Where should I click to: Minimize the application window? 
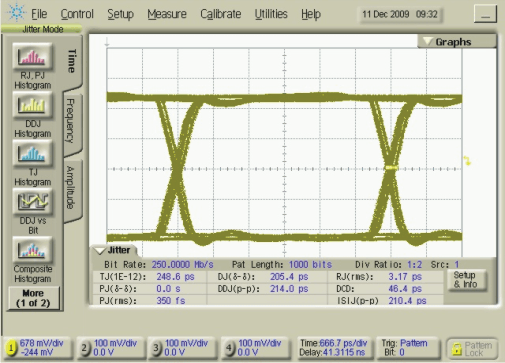pyautogui.click(x=485, y=14)
